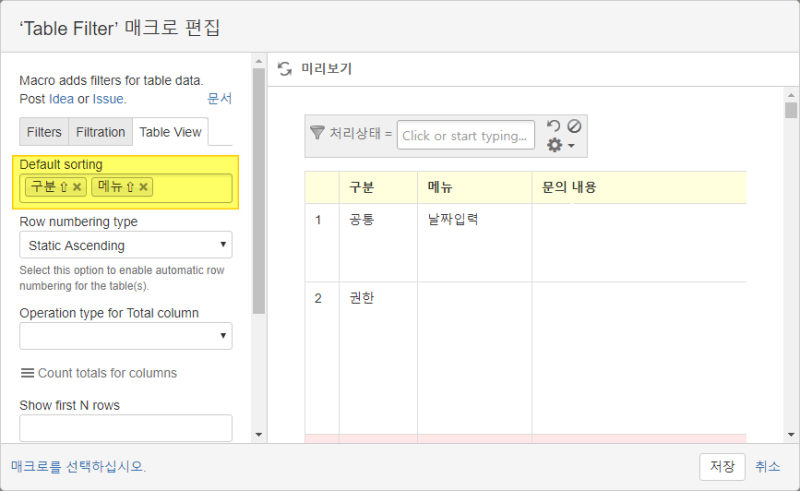Switch to the Filters tab

(44, 132)
